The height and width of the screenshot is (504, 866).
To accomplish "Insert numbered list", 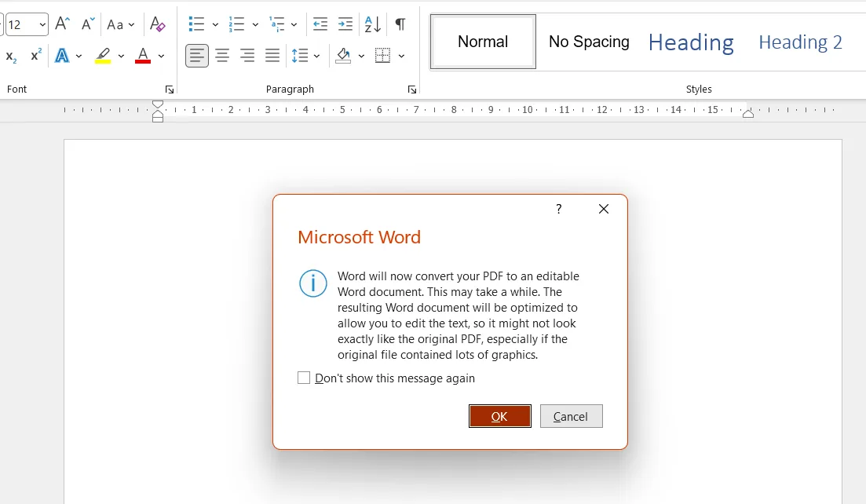I will tap(236, 24).
